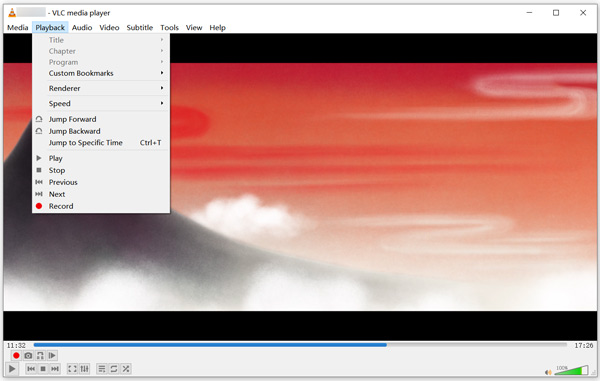This screenshot has height=381, width=600.
Task: Toggle shuffle random playback
Action: click(126, 369)
